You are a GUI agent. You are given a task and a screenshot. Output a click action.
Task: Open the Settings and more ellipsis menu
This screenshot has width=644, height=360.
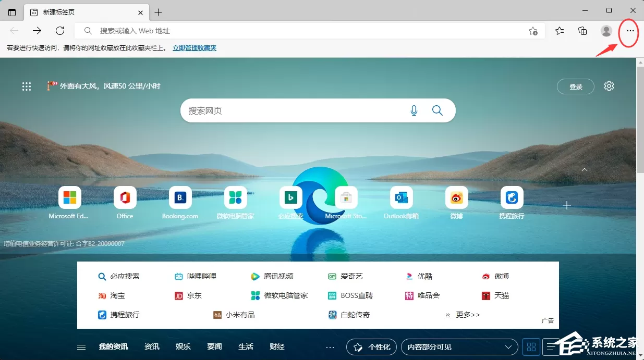[x=630, y=31]
